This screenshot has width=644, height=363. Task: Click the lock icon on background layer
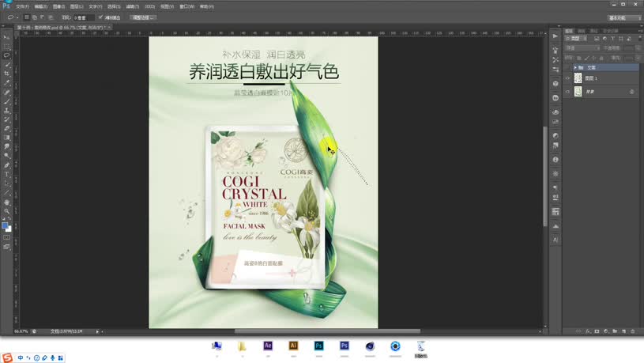point(631,92)
